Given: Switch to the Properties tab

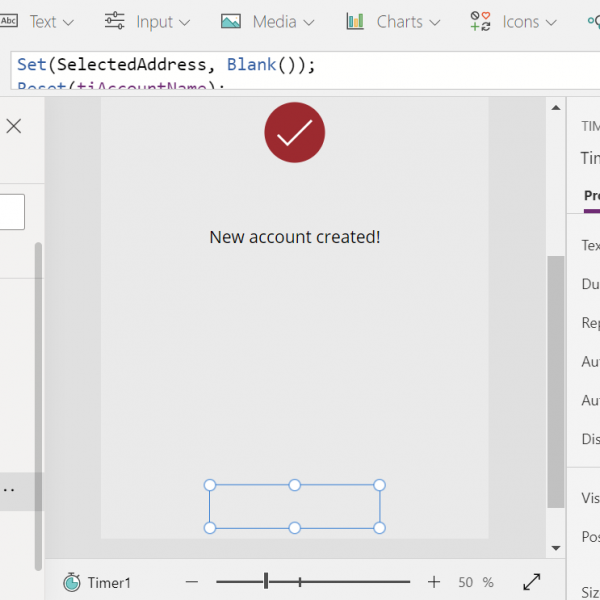Looking at the screenshot, I should click(x=592, y=196).
